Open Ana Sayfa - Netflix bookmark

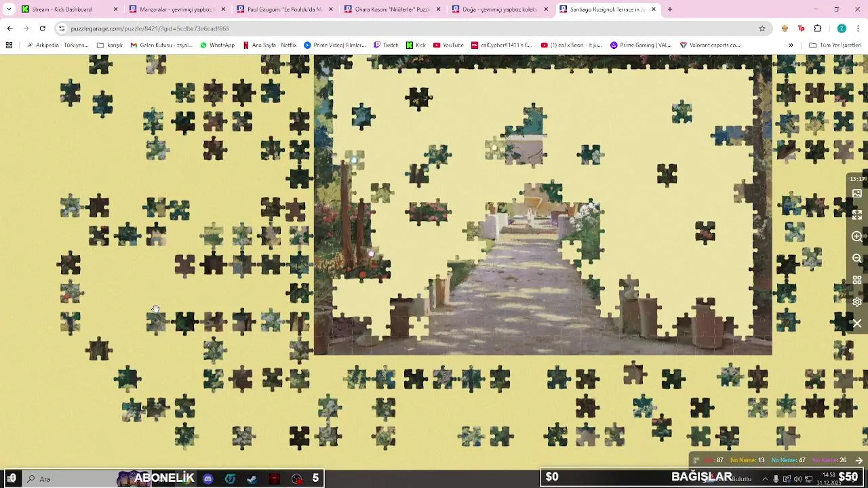click(269, 45)
